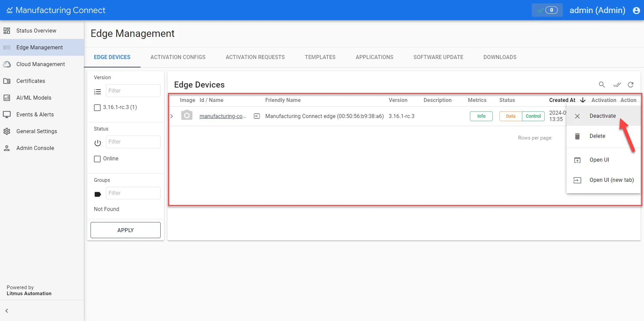Screen dimensions: 644x321
Task: Click the Control status button
Action: click(x=533, y=116)
